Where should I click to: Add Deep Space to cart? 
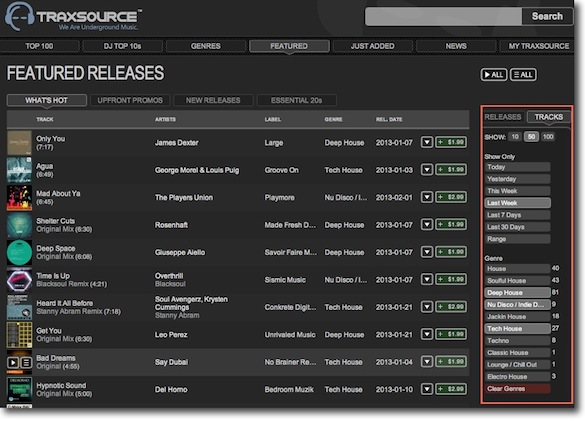[x=451, y=252]
